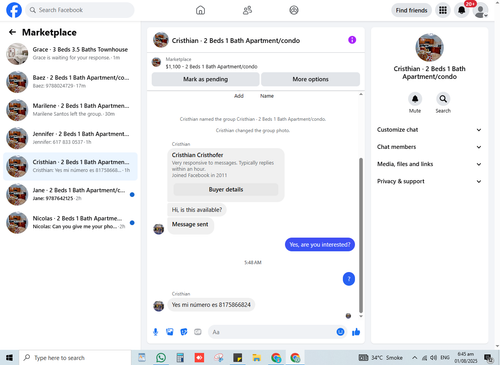The width and height of the screenshot is (500, 365).
Task: Click the 'Yes mi número es 8175866824' message
Action: 211,305
